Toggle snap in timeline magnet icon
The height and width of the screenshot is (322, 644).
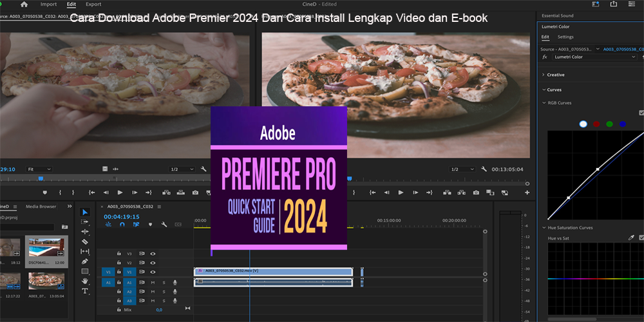tap(122, 225)
